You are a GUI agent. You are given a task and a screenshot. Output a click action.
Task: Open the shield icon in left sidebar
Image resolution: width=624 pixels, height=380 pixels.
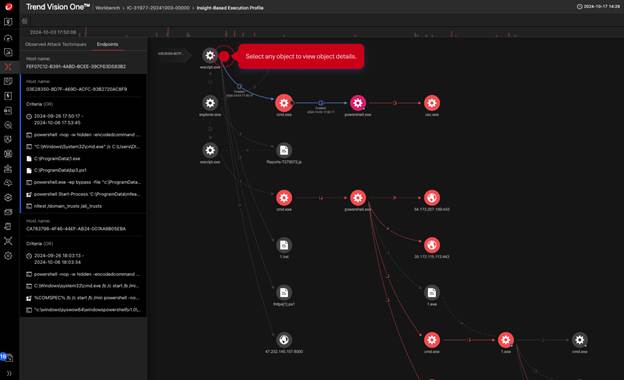(x=8, y=139)
